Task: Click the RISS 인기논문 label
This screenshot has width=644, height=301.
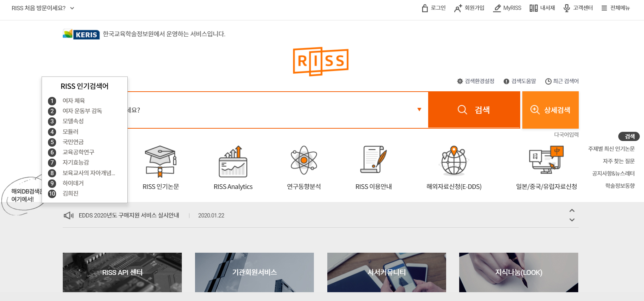Action: 161,187
